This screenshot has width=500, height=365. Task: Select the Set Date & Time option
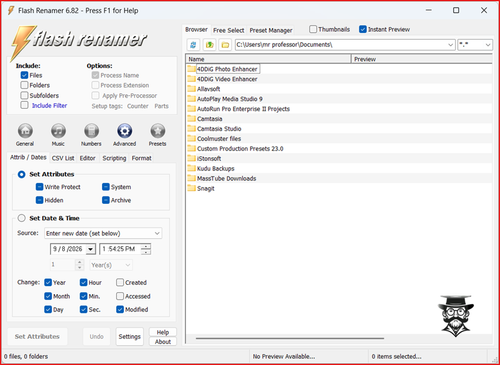tap(22, 218)
